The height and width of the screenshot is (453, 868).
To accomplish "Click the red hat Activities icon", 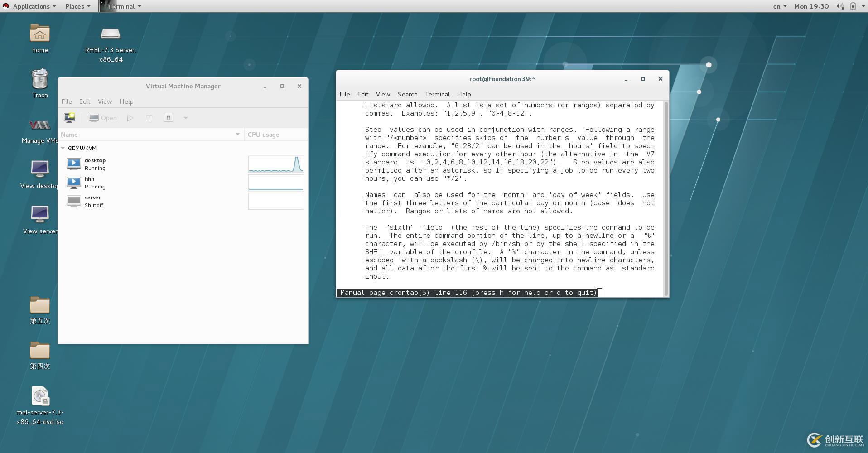I will tap(5, 6).
